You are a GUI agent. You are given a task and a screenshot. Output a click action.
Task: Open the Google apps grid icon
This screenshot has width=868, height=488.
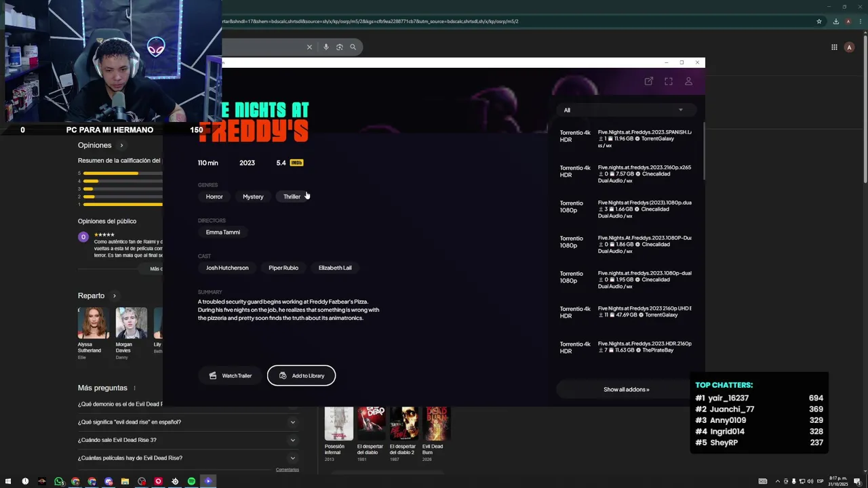834,47
